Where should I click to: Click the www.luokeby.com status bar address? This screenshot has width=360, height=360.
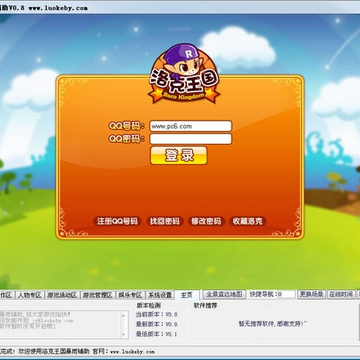[132, 352]
